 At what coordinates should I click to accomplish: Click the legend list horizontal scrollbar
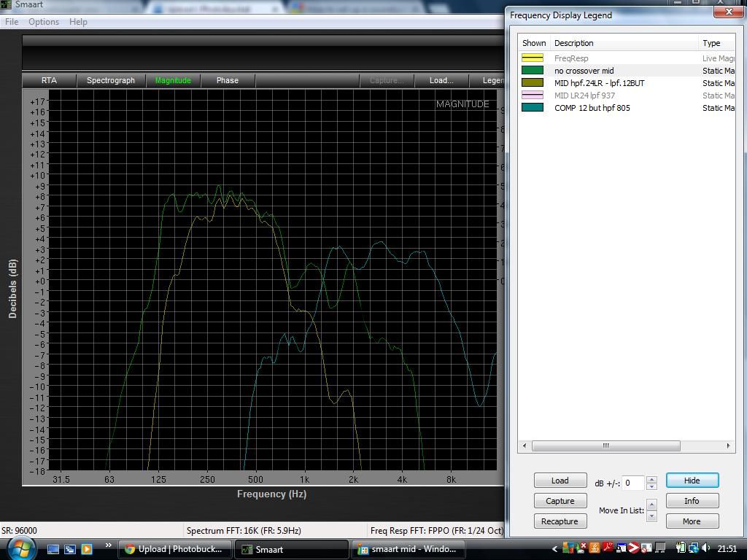click(x=605, y=446)
